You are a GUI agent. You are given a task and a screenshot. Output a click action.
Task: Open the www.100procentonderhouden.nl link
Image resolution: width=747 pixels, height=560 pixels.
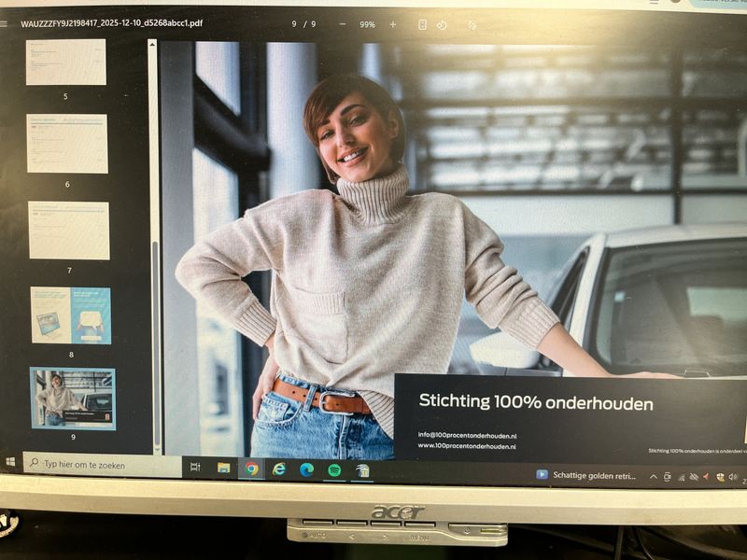coord(467,446)
